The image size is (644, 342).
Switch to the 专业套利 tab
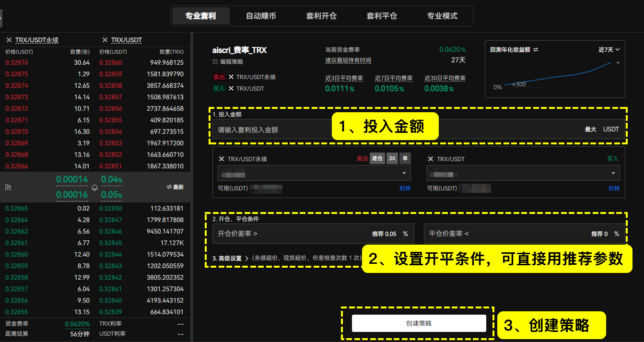click(200, 16)
